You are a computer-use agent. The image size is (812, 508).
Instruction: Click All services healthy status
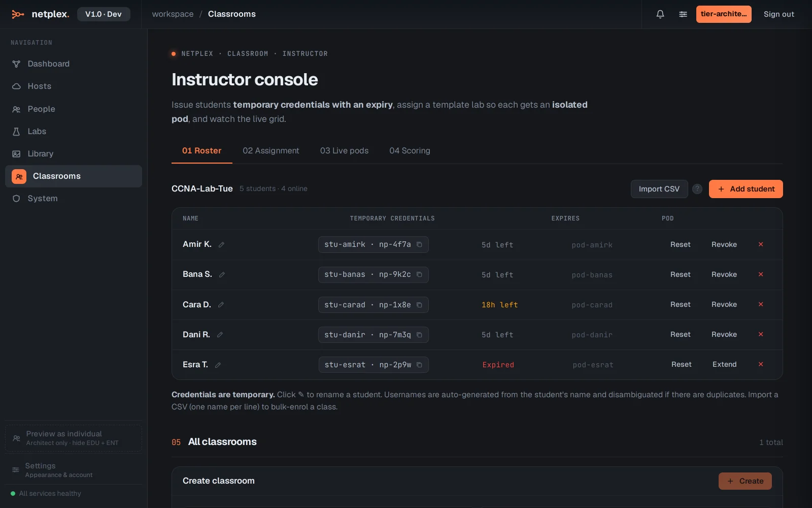pos(46,494)
